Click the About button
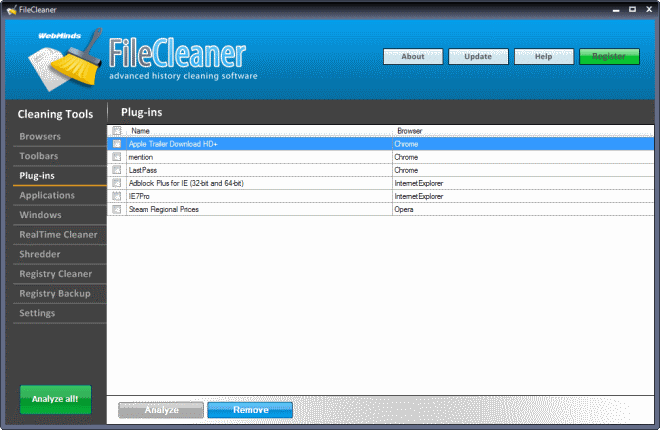Image resolution: width=660 pixels, height=430 pixels. [x=413, y=56]
